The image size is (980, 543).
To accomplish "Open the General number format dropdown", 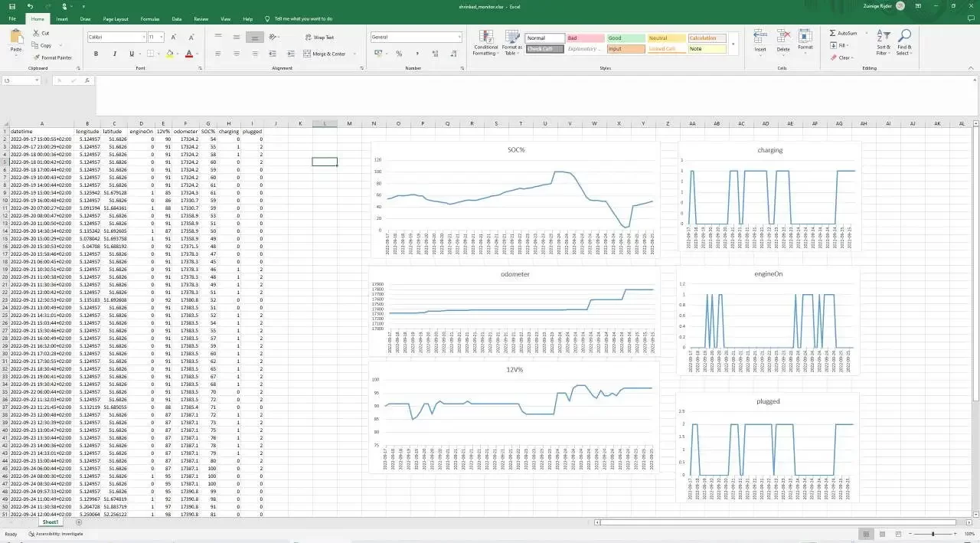I will [459, 37].
